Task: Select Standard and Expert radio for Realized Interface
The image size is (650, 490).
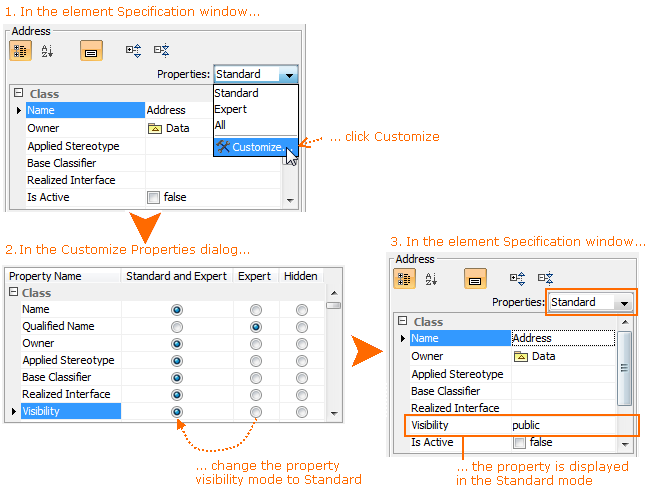Action: [x=177, y=395]
